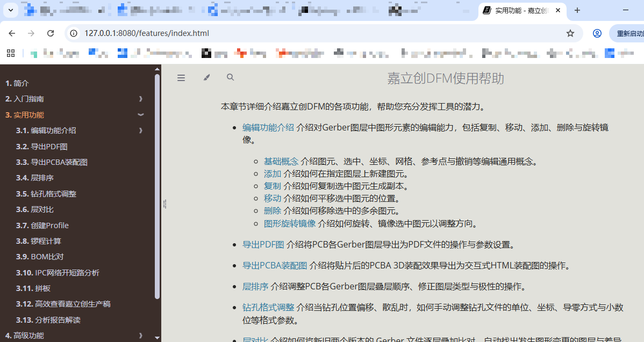Viewport: 644px width, 342px height.
Task: Open 3.10. IPC网络开短路分析 sidebar entry
Action: [58, 273]
